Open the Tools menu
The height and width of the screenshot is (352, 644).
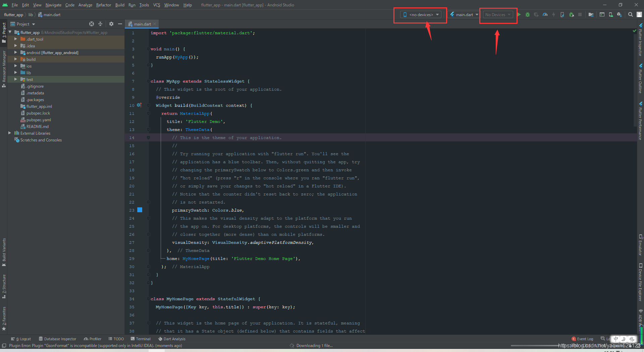[x=144, y=5]
